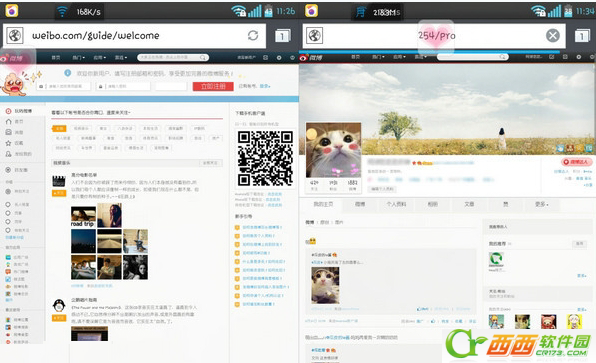Open the house home icon in left sidebar
This screenshot has height=363, width=596.
pos(8,122)
